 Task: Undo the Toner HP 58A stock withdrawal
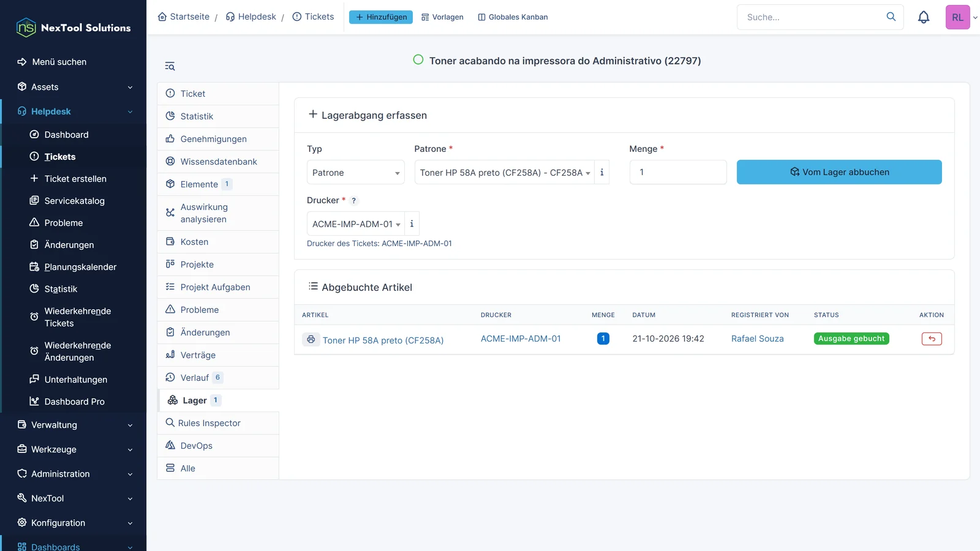click(932, 339)
